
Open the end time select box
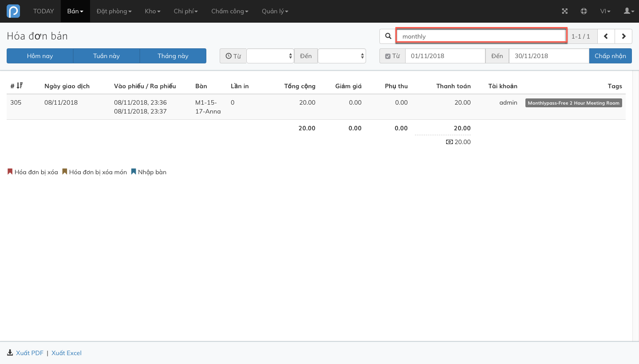point(342,56)
